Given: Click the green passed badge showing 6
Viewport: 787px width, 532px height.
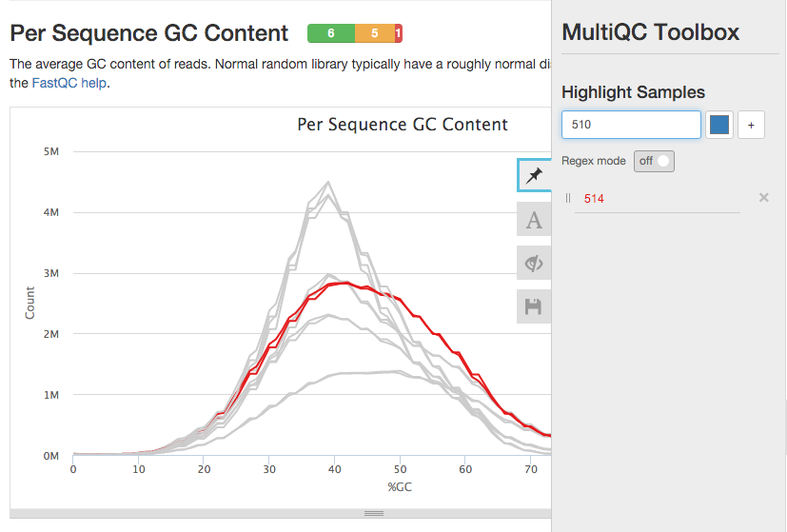Looking at the screenshot, I should [x=330, y=33].
